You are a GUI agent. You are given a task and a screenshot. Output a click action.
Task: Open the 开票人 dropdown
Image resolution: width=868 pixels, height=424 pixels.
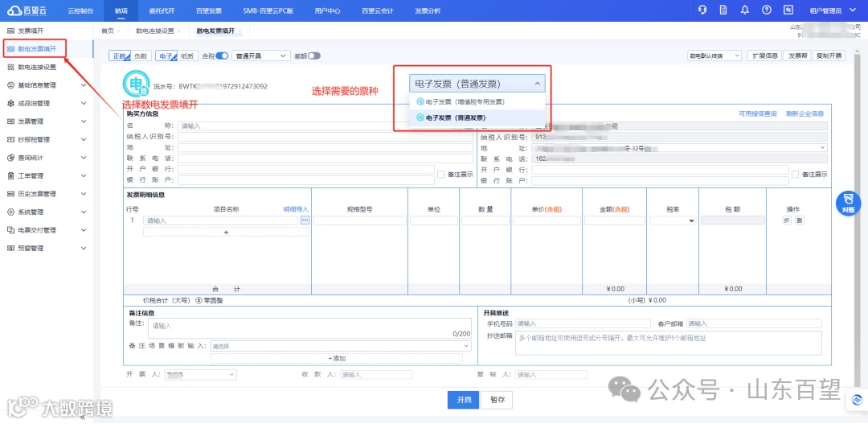coord(200,375)
